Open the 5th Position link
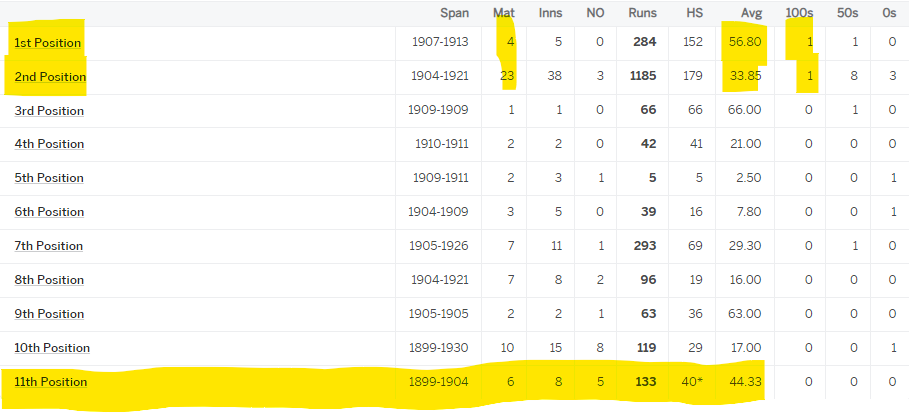909x413 pixels. pyautogui.click(x=49, y=178)
